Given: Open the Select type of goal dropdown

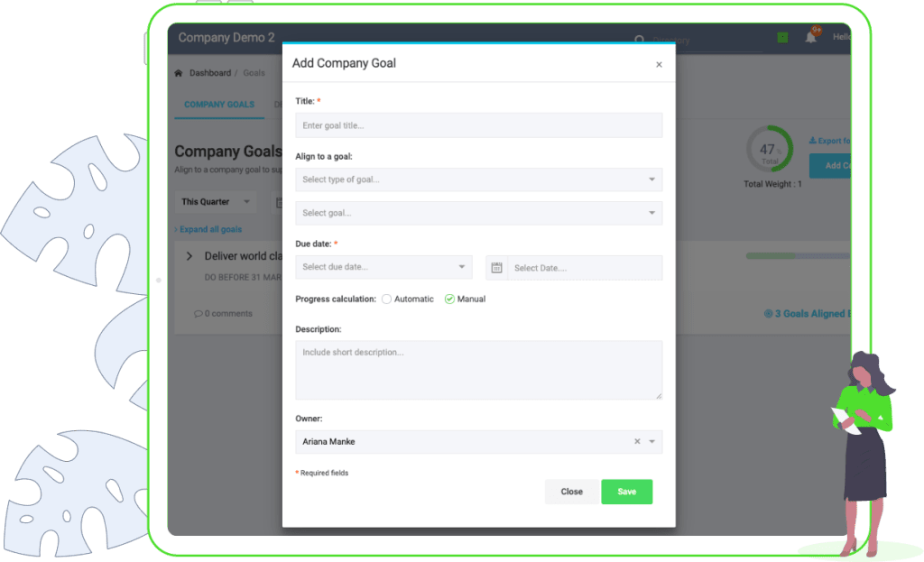Looking at the screenshot, I should click(478, 180).
